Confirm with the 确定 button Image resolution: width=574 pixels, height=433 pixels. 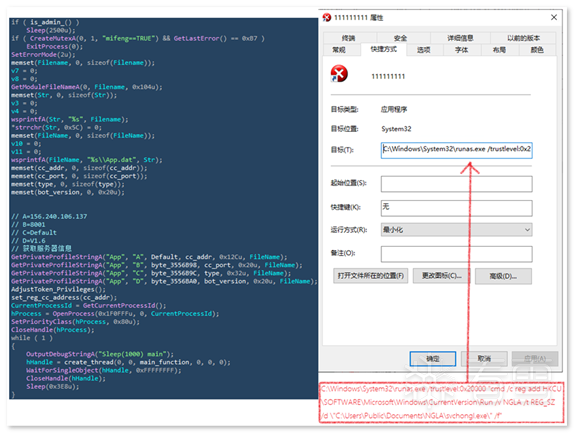click(x=433, y=359)
